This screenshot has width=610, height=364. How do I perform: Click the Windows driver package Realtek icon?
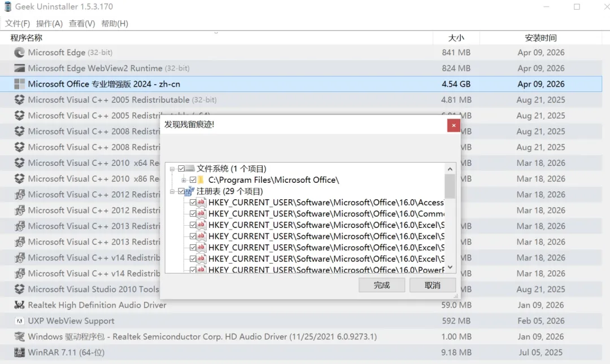[x=19, y=337]
